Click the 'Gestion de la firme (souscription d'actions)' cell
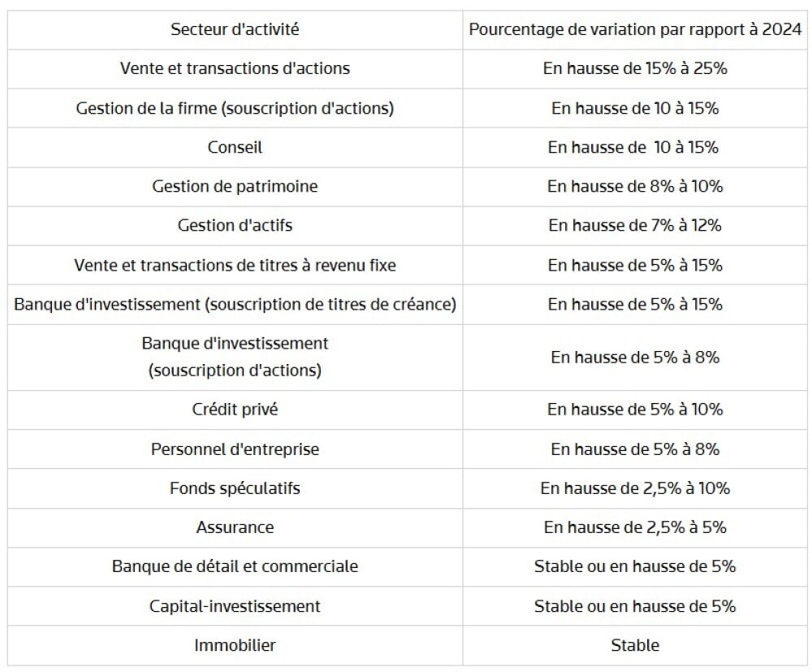The width and height of the screenshot is (812, 672). point(235,108)
